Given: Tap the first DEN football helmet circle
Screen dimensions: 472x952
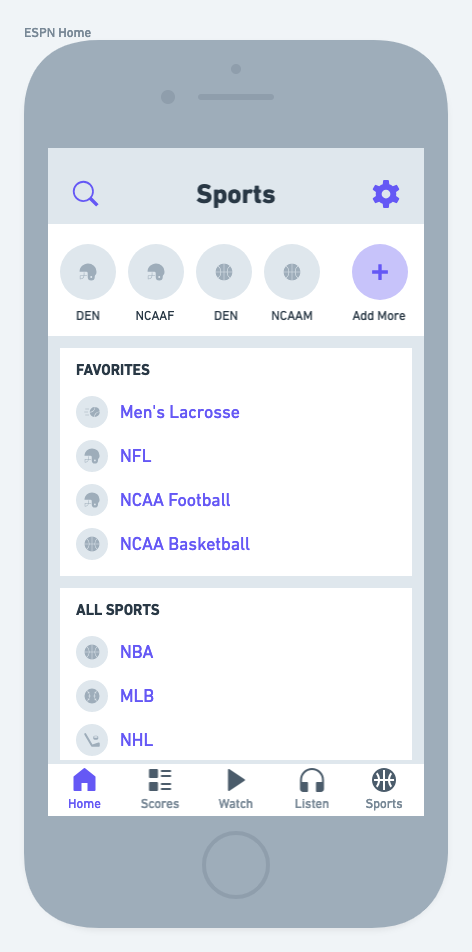Looking at the screenshot, I should [88, 272].
